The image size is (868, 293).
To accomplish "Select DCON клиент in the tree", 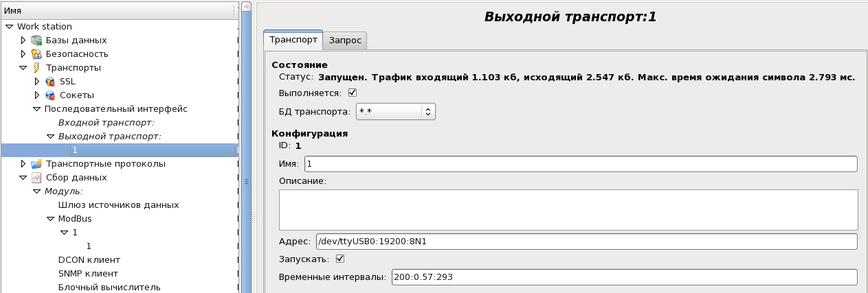I will 89,260.
